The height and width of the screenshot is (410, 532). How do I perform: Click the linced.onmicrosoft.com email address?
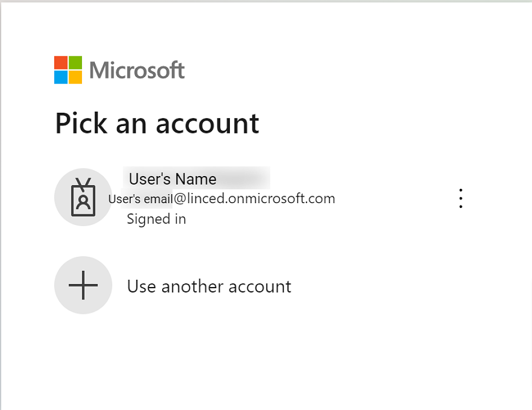(x=254, y=199)
